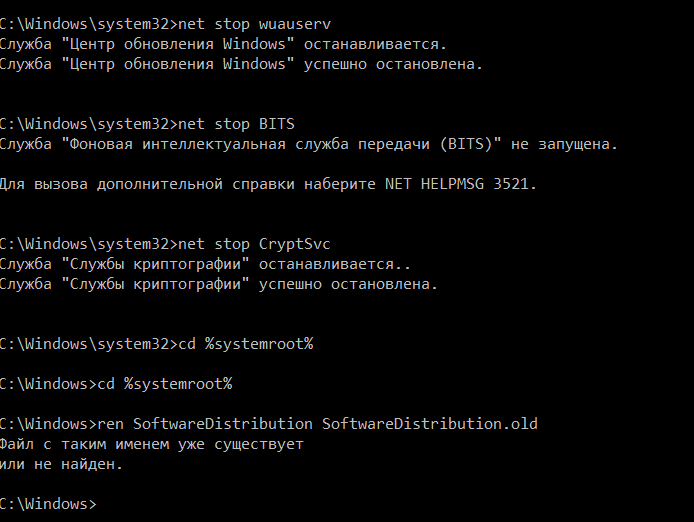Click the "Файл с таким именем уже существует" message
Image resolution: width=694 pixels, height=522 pixels.
(151, 444)
